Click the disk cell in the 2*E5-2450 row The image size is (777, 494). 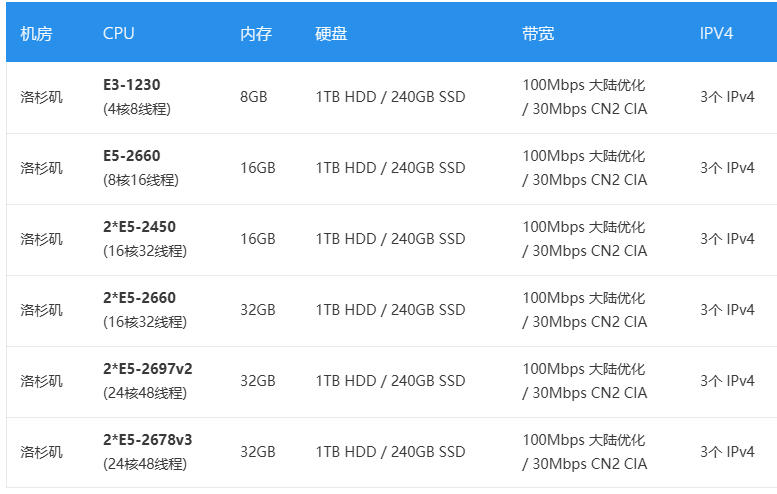tap(390, 239)
